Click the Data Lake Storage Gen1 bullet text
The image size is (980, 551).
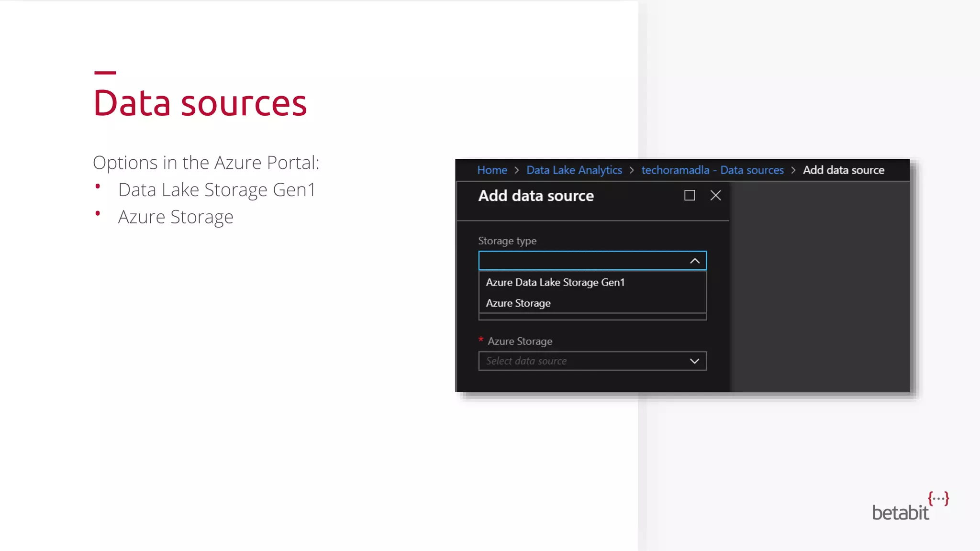(x=217, y=190)
